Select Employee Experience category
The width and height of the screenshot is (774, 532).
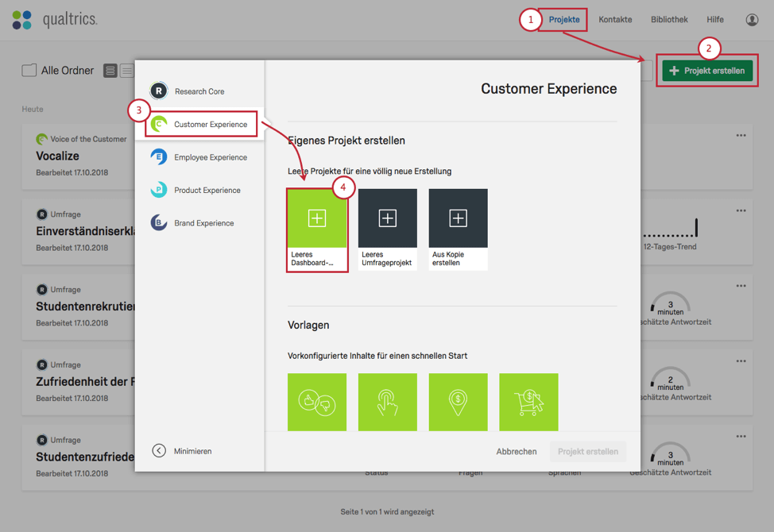(x=199, y=157)
